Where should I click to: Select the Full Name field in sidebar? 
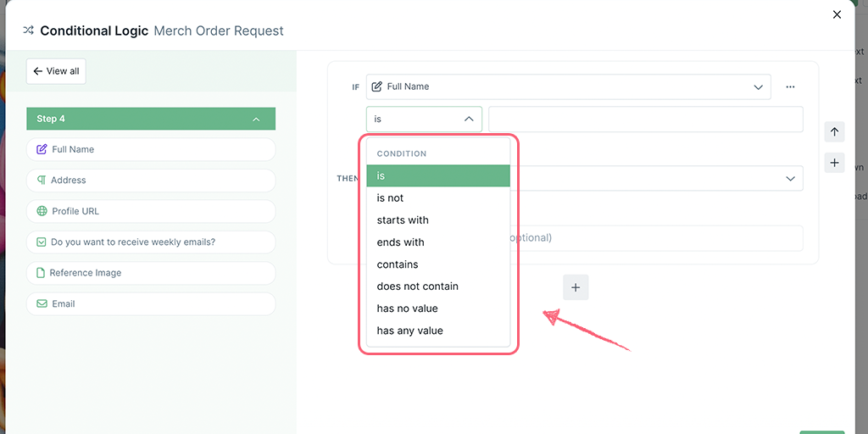coord(151,149)
